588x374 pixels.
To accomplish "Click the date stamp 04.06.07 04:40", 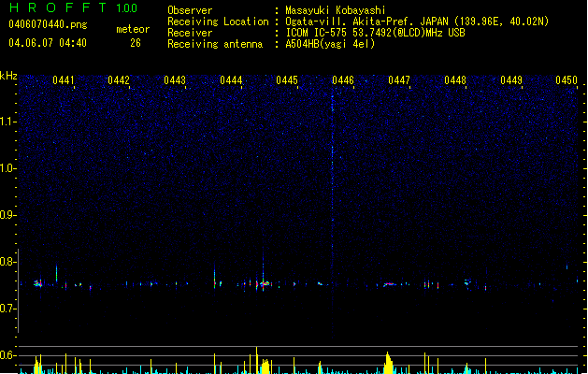I will (x=48, y=43).
